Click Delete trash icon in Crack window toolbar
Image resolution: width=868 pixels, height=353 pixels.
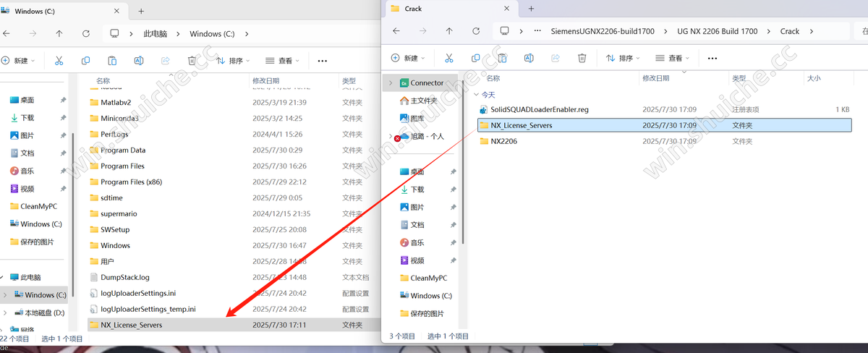click(x=582, y=58)
